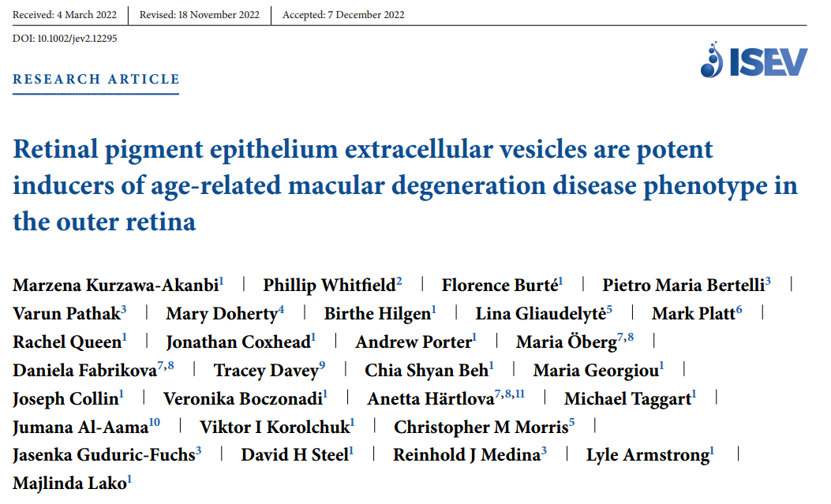Click the ISEV logo
Viewport: 831px width, 504px height.
pyautogui.click(x=754, y=60)
